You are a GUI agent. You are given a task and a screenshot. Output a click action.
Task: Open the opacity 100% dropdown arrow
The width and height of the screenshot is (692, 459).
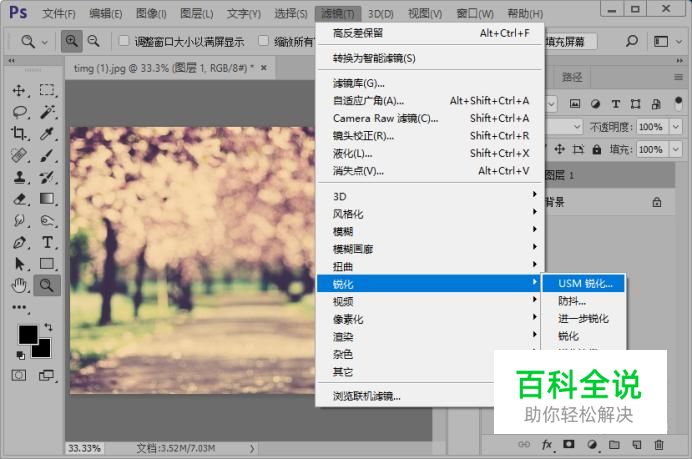coord(676,127)
